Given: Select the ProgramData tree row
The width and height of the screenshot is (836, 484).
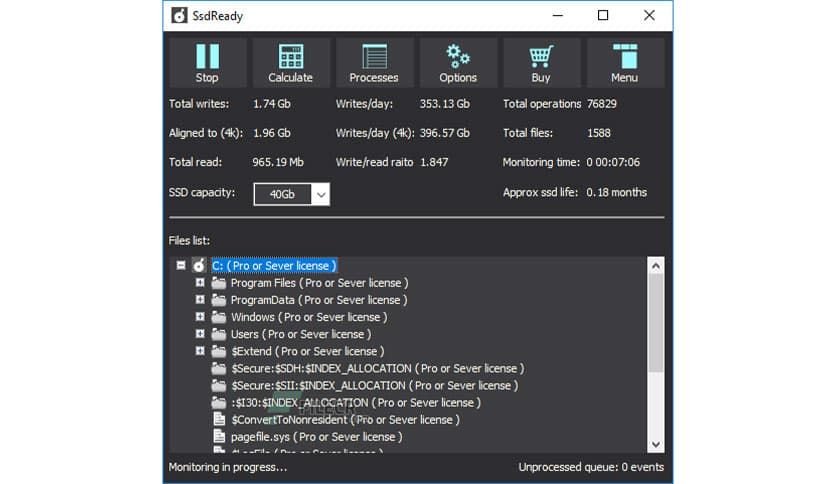Looking at the screenshot, I should click(x=319, y=300).
